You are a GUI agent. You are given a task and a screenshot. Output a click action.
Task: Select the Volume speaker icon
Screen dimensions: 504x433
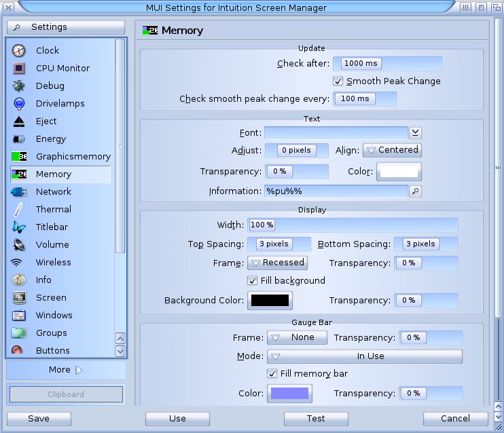click(18, 245)
